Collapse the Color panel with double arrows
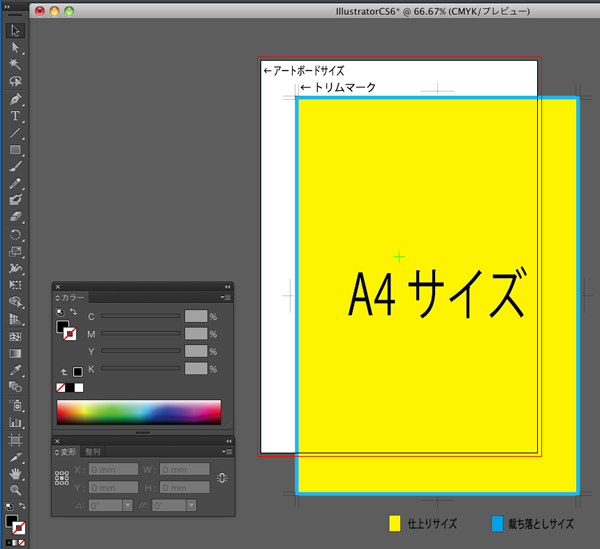The width and height of the screenshot is (600, 549). (x=226, y=286)
